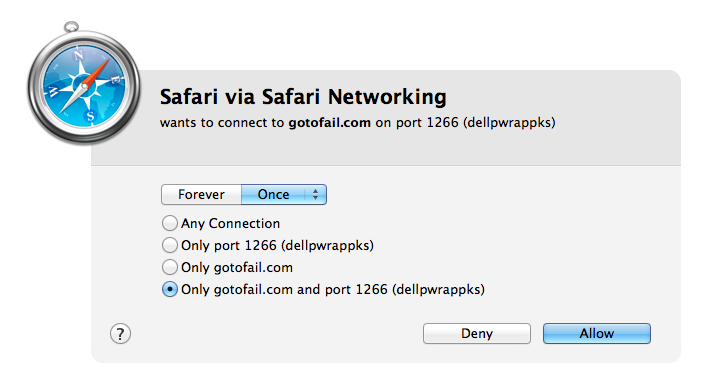
Task: Deny the connection request
Action: (477, 333)
